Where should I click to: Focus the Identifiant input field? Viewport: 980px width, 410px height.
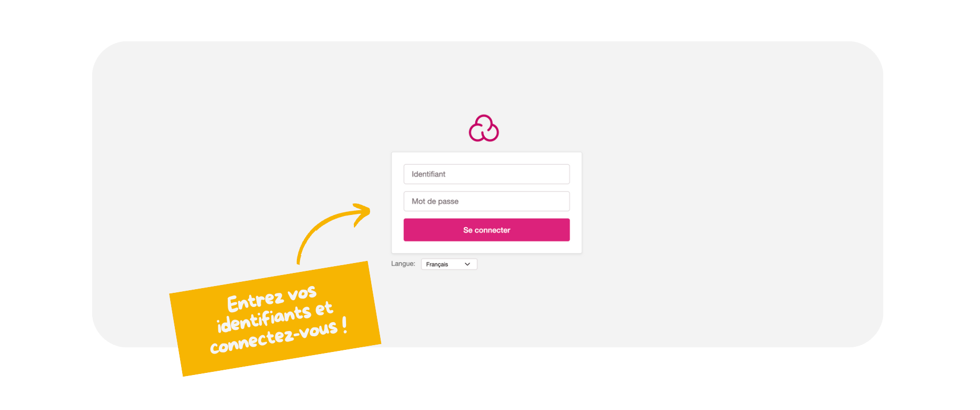point(486,174)
